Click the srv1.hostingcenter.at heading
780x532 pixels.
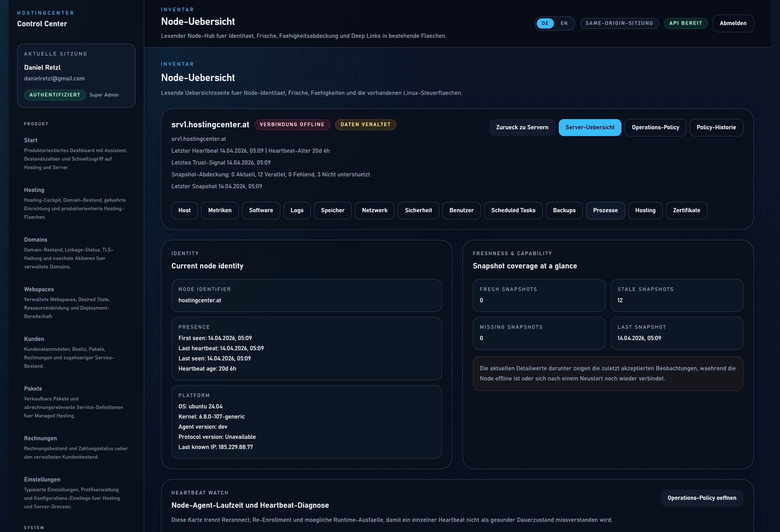[210, 124]
